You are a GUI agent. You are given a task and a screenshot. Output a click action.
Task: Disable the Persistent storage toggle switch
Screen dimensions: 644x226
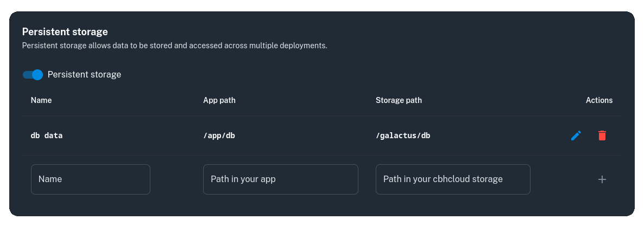coord(33,75)
